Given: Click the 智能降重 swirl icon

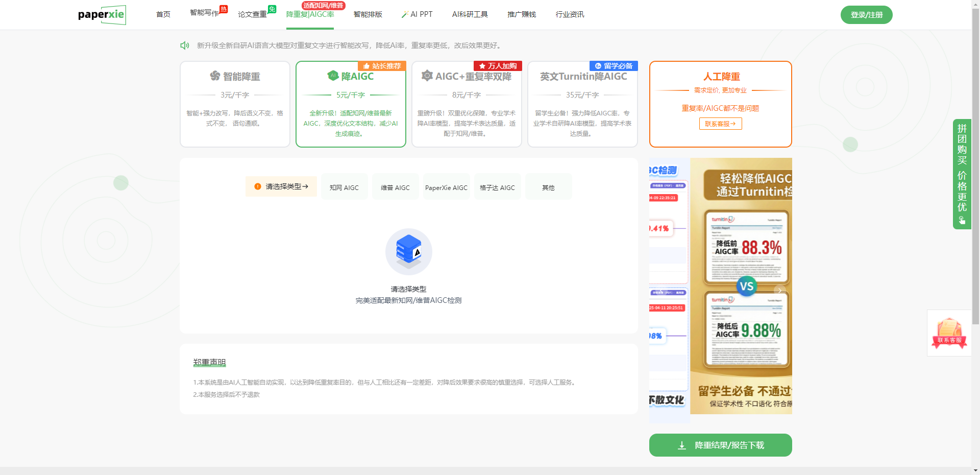Looking at the screenshot, I should [215, 76].
